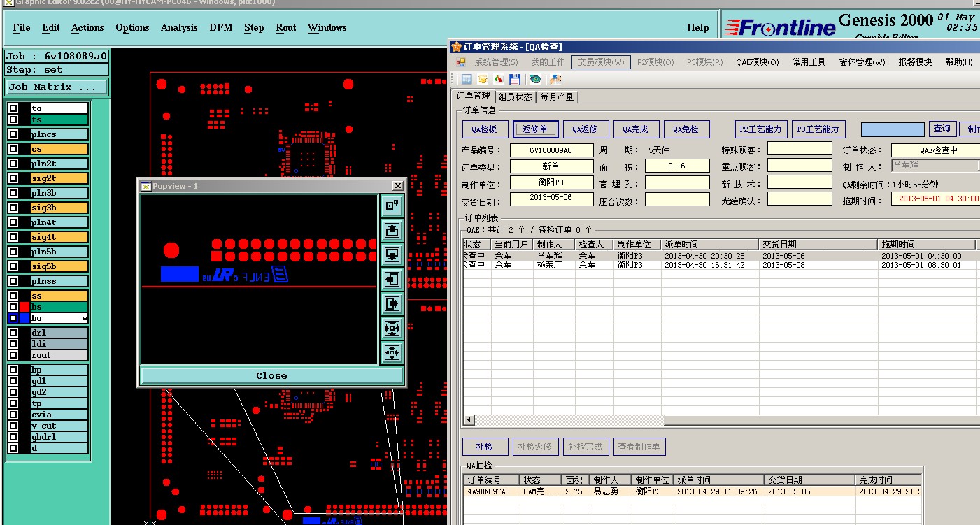Toggle visibility checkbox of layer 'cs'
980x525 pixels.
pyautogui.click(x=13, y=149)
